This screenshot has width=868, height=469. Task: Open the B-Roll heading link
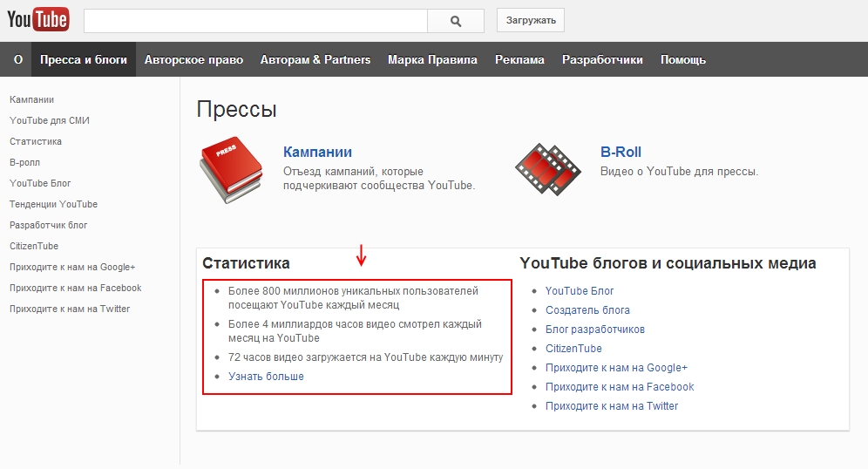point(620,153)
